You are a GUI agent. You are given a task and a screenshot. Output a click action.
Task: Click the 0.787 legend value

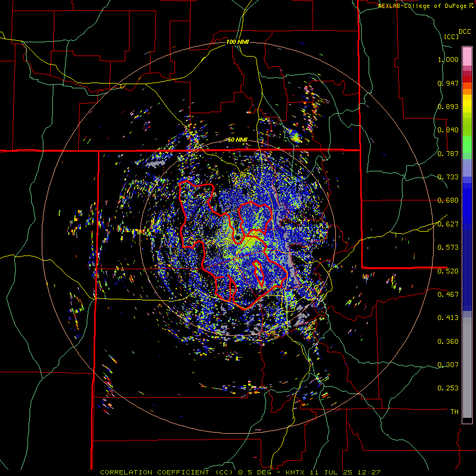coord(448,153)
